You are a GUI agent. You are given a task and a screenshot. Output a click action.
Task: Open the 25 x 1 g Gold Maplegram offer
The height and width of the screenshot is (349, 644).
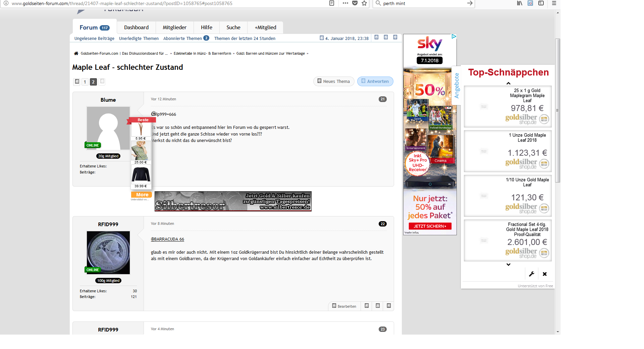508,106
